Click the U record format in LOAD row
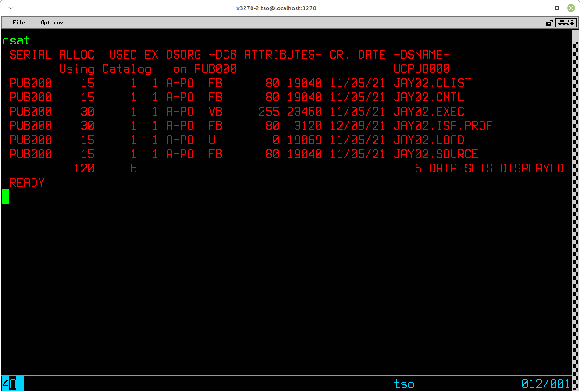580x392 pixels. pyautogui.click(x=212, y=140)
